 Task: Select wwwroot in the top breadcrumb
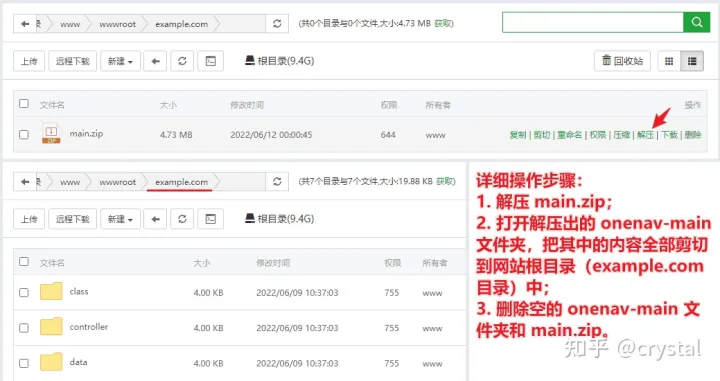[118, 24]
